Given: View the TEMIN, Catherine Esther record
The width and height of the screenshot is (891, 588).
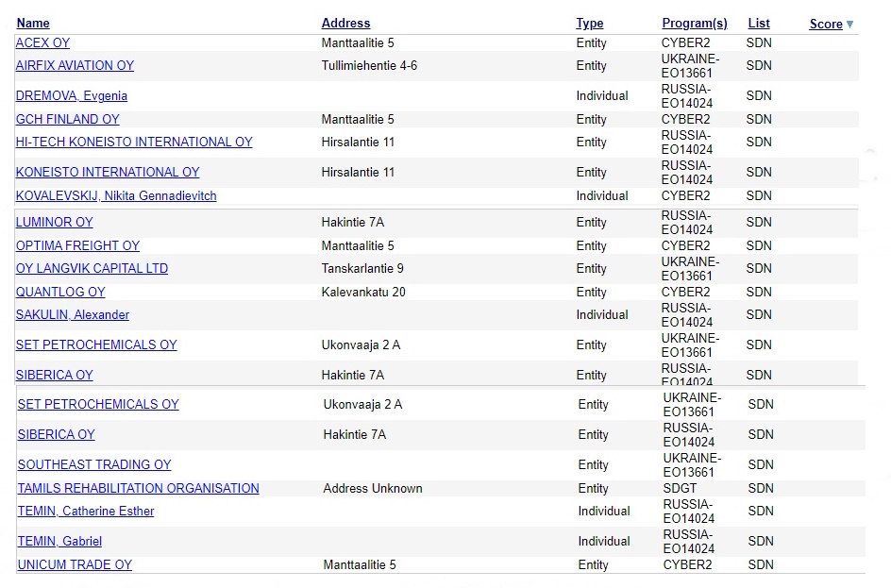Looking at the screenshot, I should [x=86, y=512].
